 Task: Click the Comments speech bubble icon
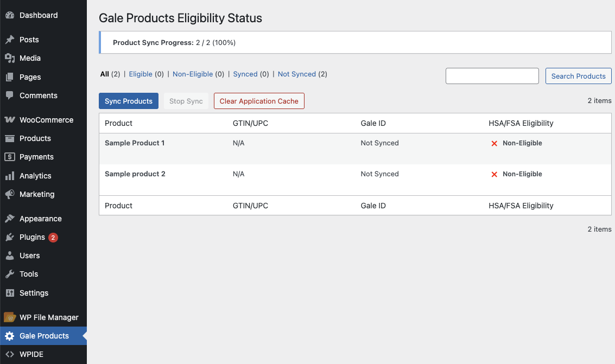(x=9, y=95)
